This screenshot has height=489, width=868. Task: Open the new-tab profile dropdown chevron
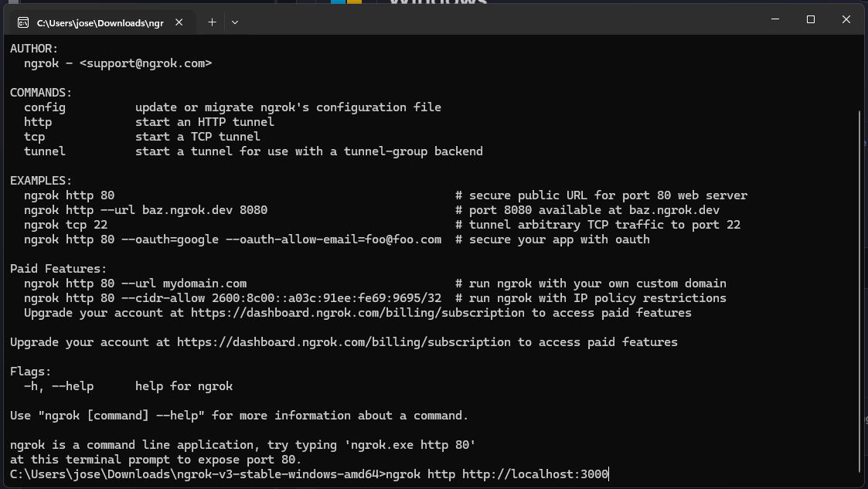pyautogui.click(x=235, y=22)
